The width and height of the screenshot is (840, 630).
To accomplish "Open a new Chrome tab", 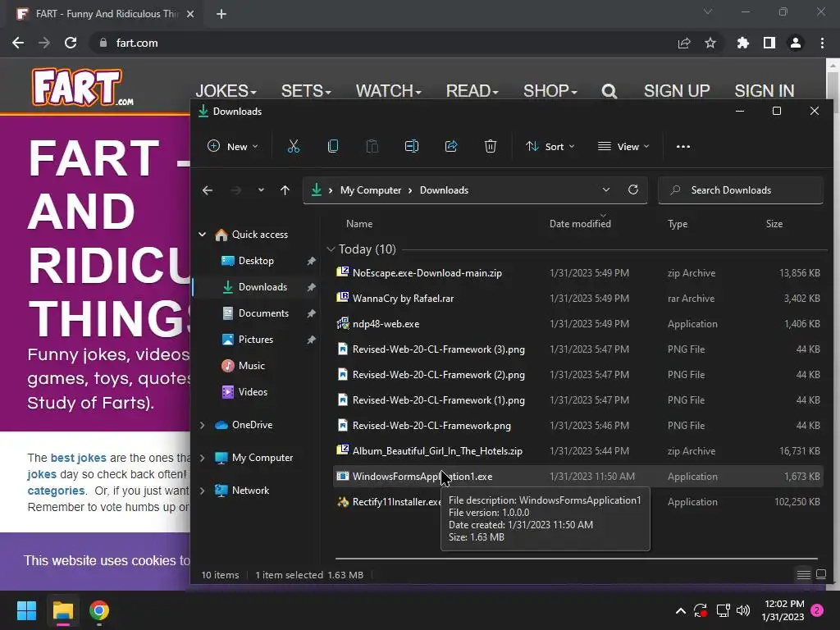I will coord(221,14).
